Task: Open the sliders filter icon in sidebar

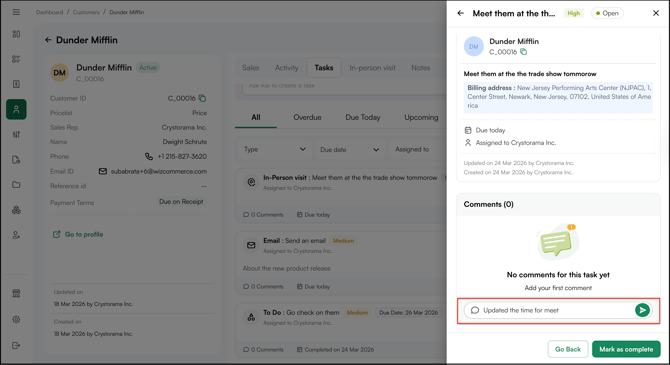Action: tap(16, 135)
